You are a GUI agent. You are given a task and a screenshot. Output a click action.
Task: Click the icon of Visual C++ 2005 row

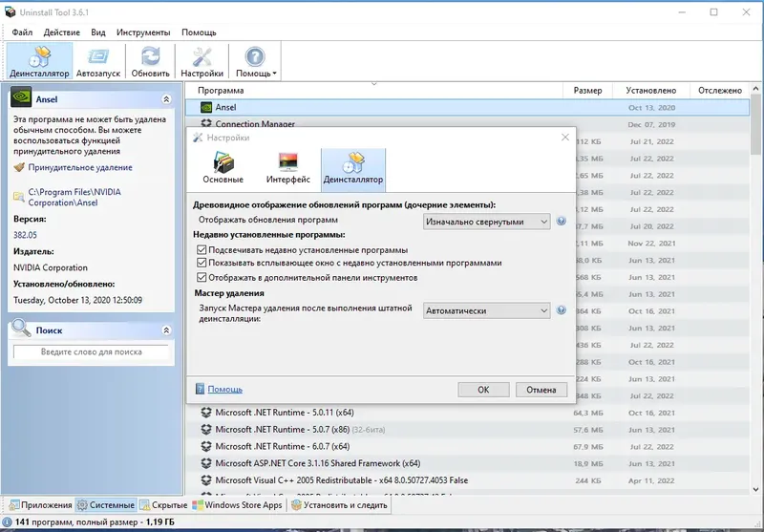[x=206, y=480]
